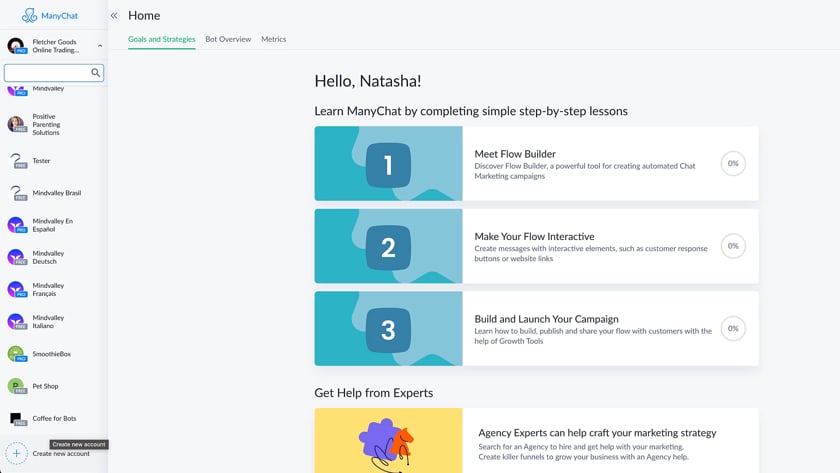Click the Agency Experts illustration thumbnail
The image size is (840, 473).
tap(388, 440)
